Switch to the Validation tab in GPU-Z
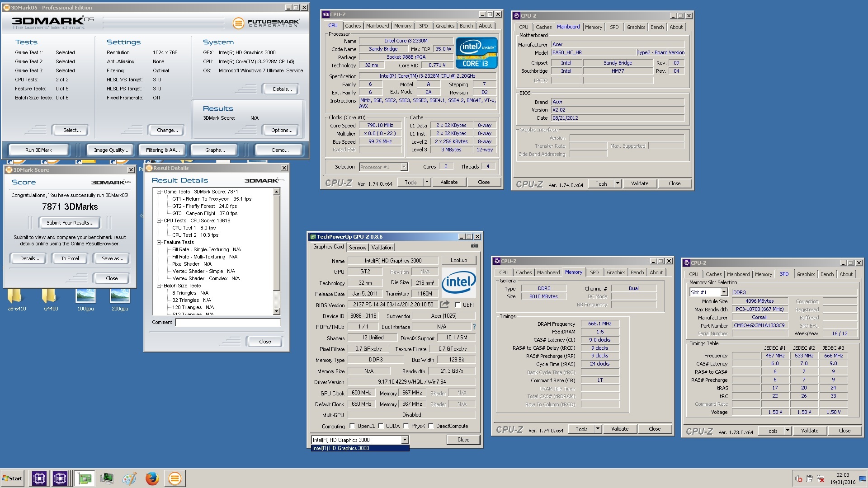 [382, 248]
